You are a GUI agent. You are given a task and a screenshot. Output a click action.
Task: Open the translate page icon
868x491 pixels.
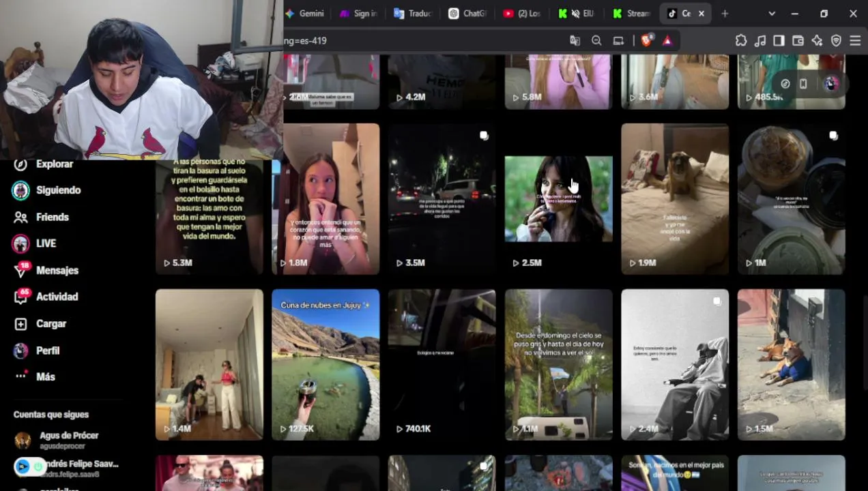[x=575, y=41]
